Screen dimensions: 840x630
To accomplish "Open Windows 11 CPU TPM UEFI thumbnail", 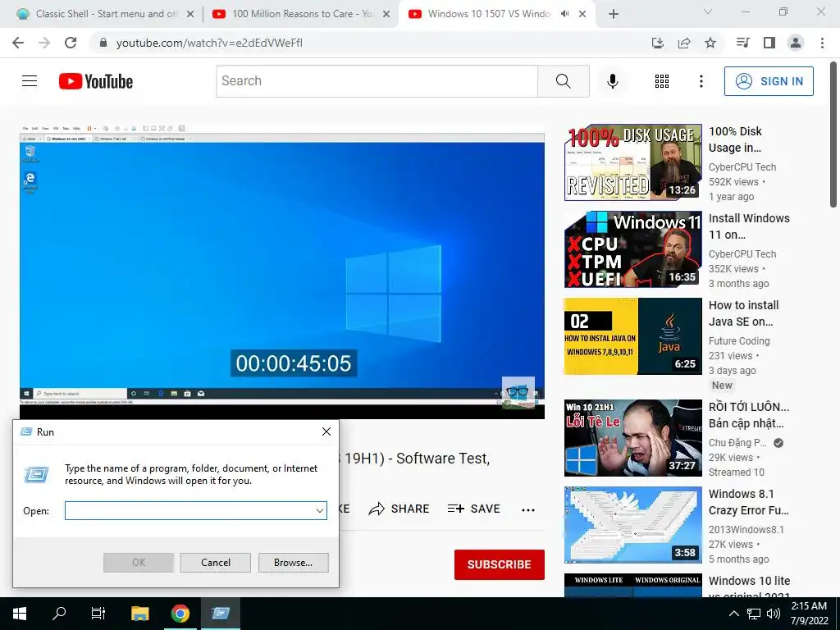I will [632, 249].
